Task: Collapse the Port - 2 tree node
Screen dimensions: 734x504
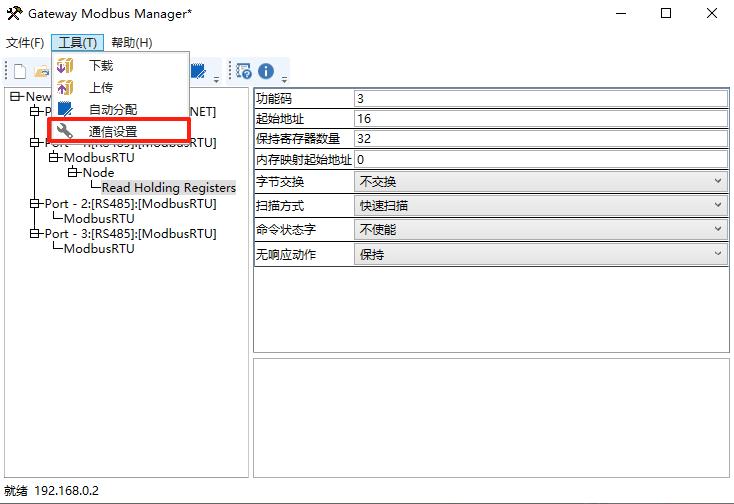Action: [x=35, y=204]
